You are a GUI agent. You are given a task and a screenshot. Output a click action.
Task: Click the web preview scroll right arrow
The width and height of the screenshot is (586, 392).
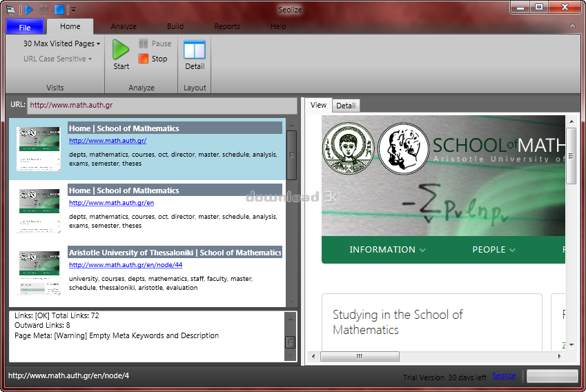pyautogui.click(x=560, y=356)
